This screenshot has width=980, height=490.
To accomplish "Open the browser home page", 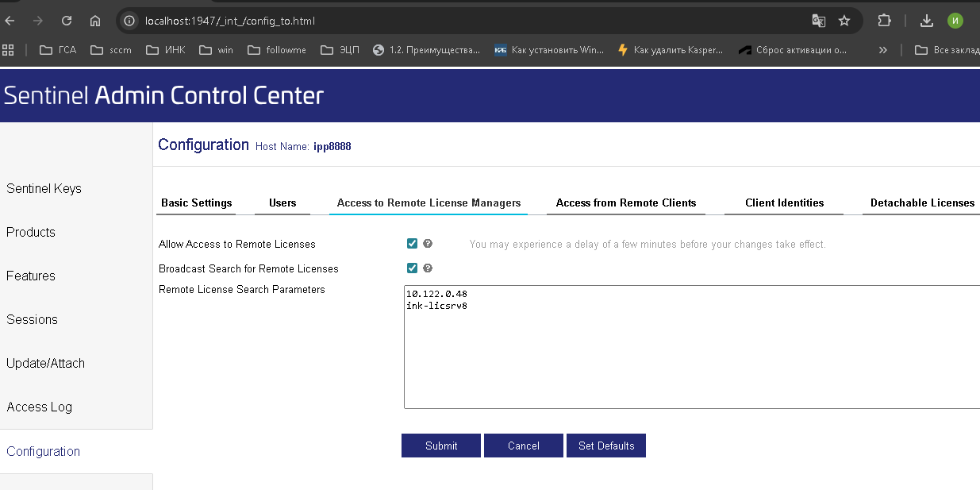I will pos(95,21).
